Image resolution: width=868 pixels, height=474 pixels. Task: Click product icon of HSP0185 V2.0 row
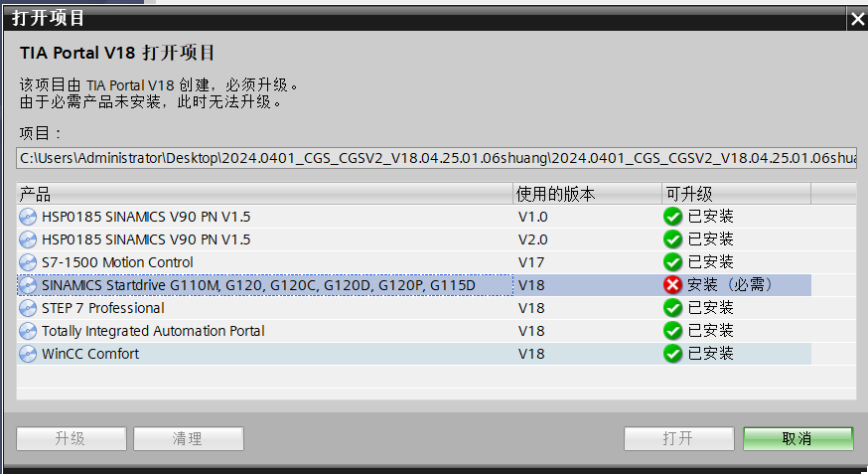pos(27,239)
